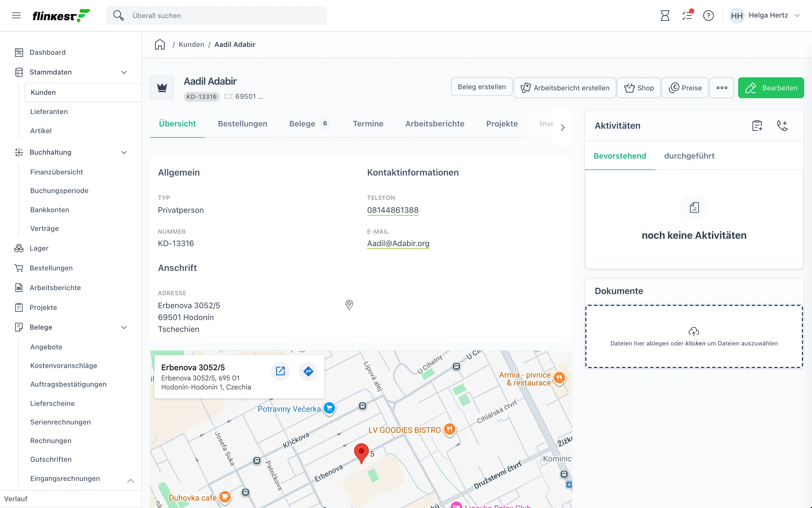Select the Übersicht tab
The width and height of the screenshot is (812, 508).
(x=177, y=124)
